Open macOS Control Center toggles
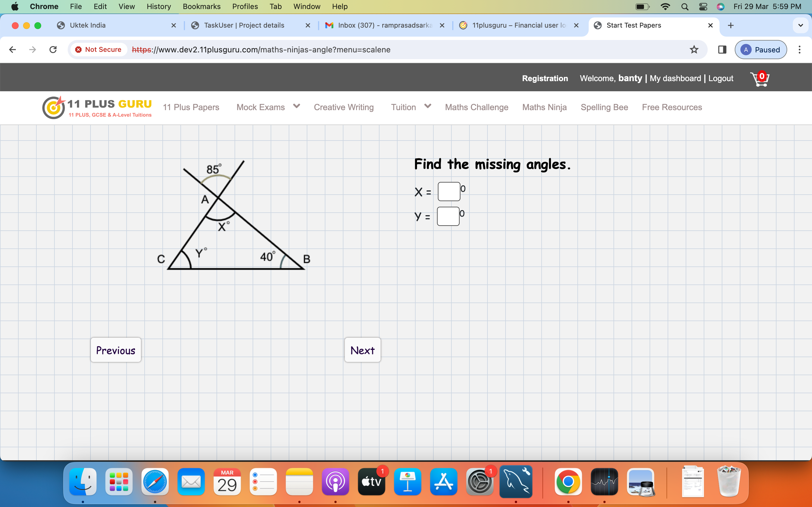This screenshot has height=507, width=812. 703,7
